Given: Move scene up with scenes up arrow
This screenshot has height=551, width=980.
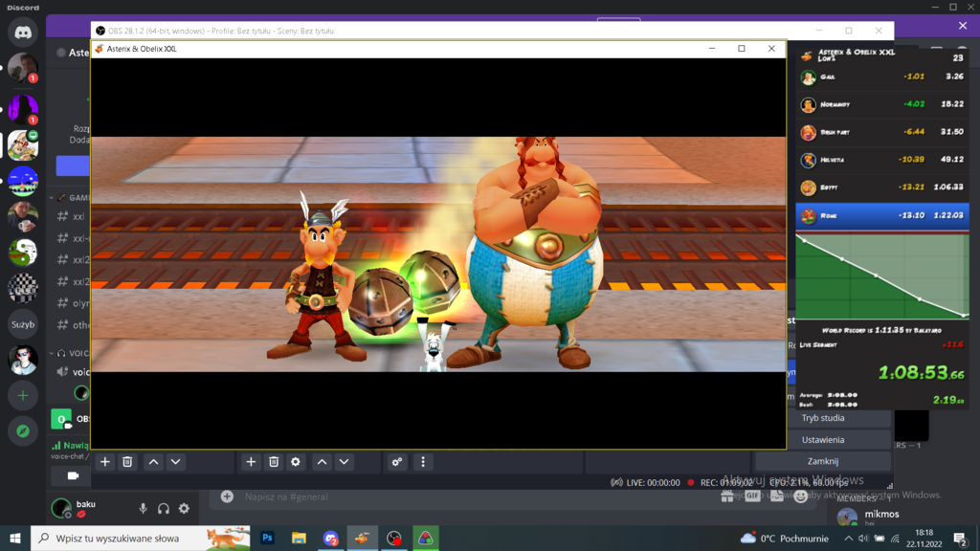Looking at the screenshot, I should click(153, 462).
